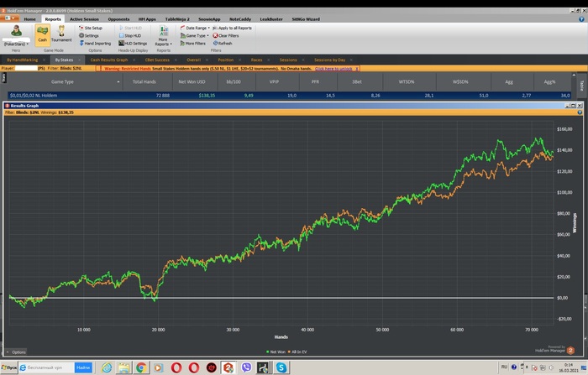Switch to Sessions by Day report tab
The image size is (588, 375).
[x=329, y=60]
